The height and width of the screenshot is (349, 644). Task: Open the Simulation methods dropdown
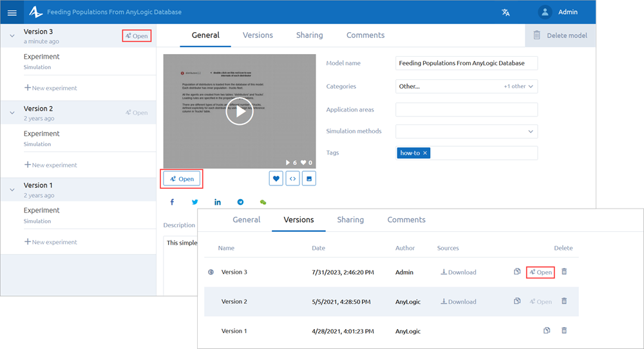466,131
